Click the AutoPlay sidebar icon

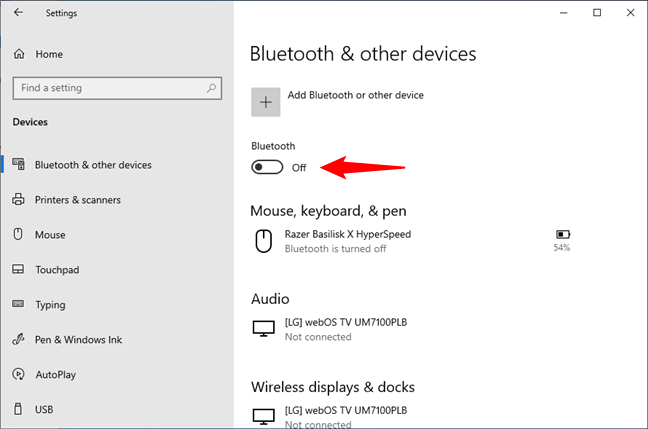click(x=18, y=374)
